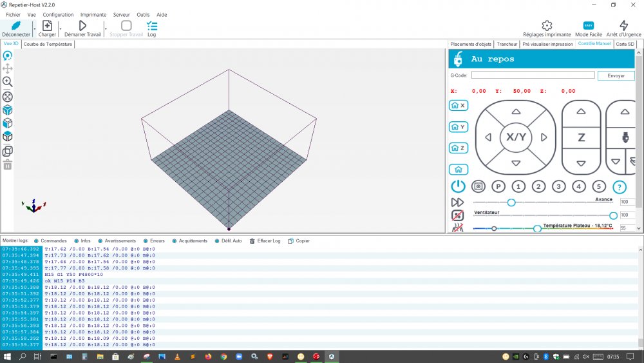Switch to Trancheur tab

tap(507, 44)
